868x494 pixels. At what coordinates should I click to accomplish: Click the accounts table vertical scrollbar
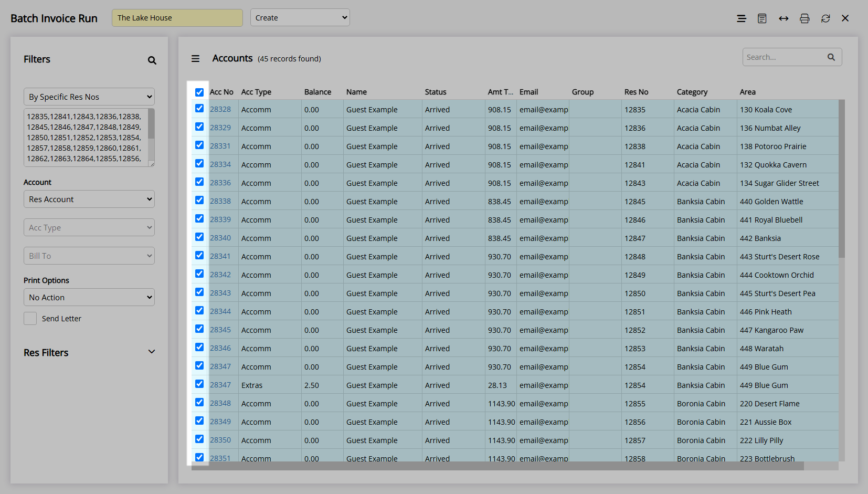point(842,178)
